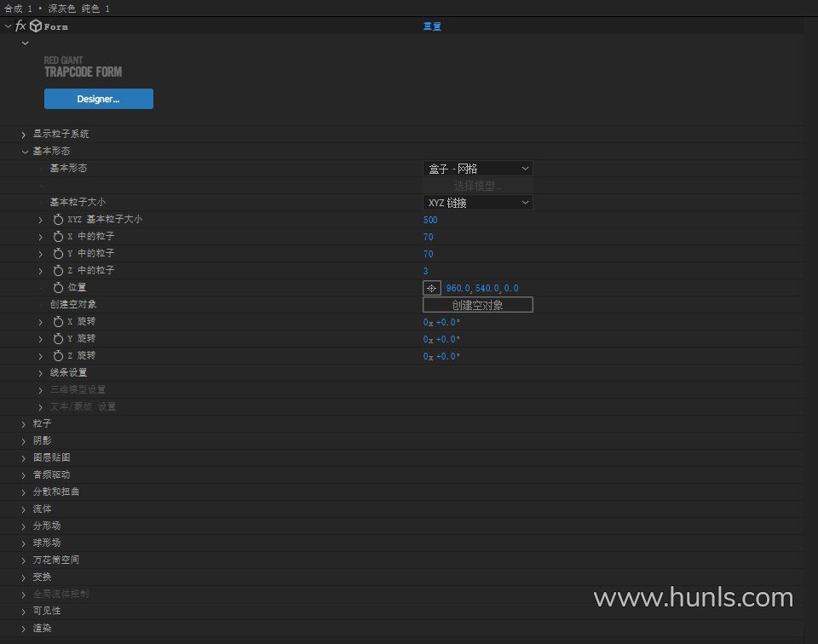Screen dimensions: 818x644
Task: Click the Y 旋转 value 0x +0.0°
Action: pyautogui.click(x=441, y=339)
